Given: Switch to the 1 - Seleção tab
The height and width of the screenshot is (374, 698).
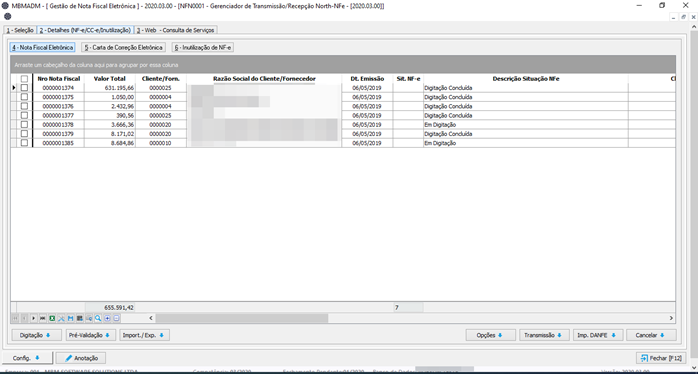Looking at the screenshot, I should point(20,30).
